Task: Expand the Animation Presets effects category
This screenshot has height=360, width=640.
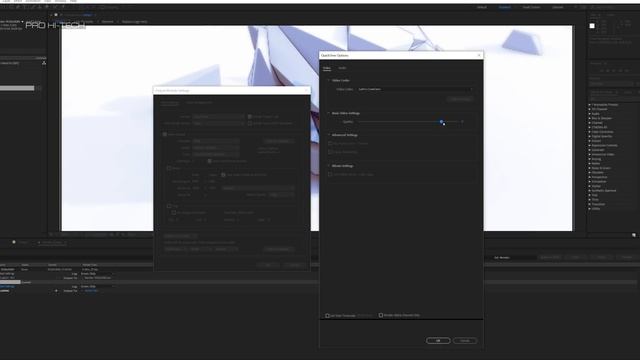Action: click(590, 105)
